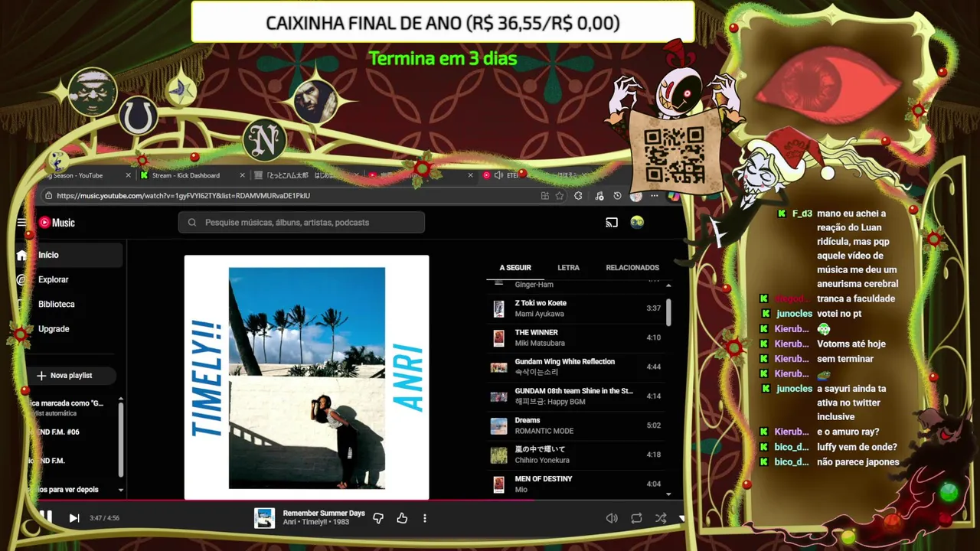This screenshot has width=980, height=551.
Task: Click the letter N emblem overlay icon
Action: point(265,141)
